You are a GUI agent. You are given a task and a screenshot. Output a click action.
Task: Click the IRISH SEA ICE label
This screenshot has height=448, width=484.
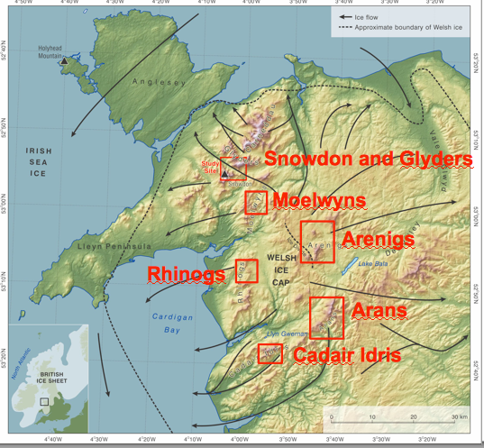click(x=39, y=162)
